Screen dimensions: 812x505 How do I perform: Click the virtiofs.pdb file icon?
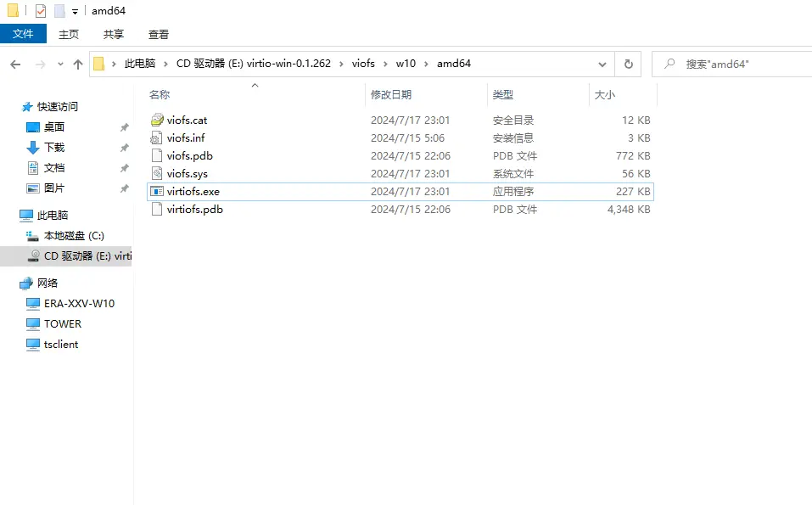point(156,210)
